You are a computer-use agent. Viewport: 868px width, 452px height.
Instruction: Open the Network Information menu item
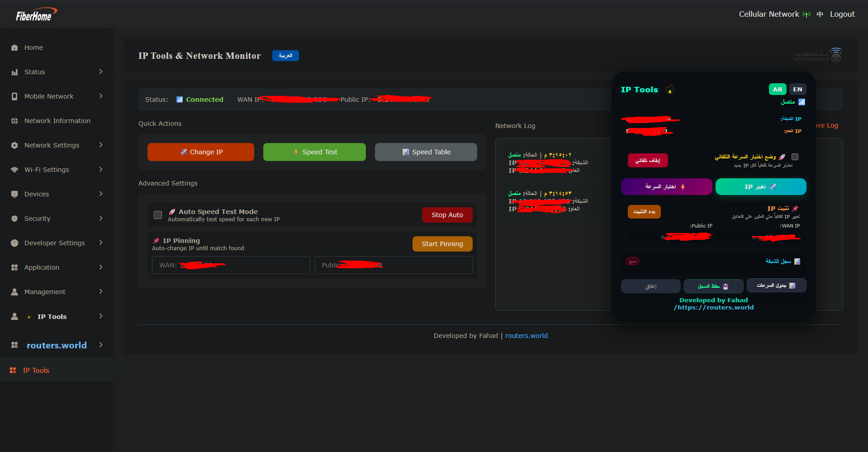[x=57, y=121]
